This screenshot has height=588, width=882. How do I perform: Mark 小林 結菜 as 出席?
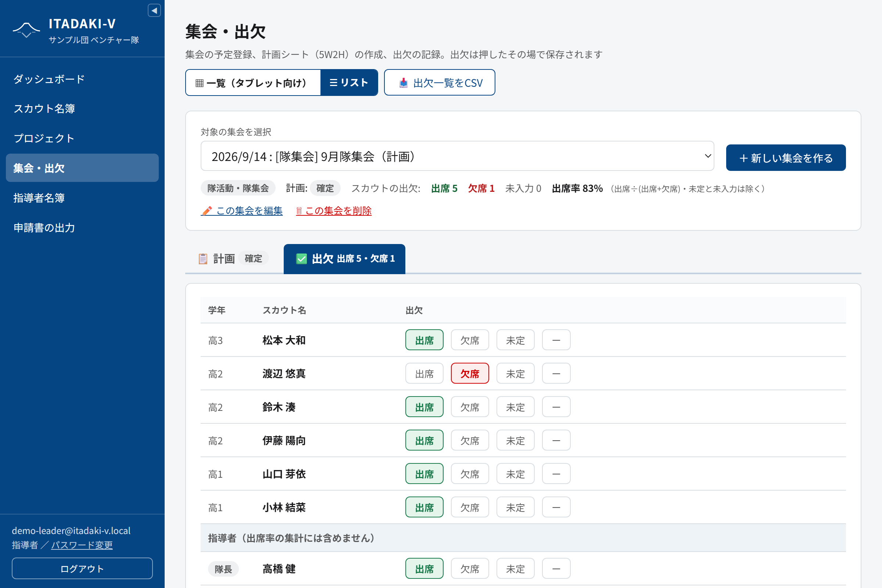coord(424,507)
